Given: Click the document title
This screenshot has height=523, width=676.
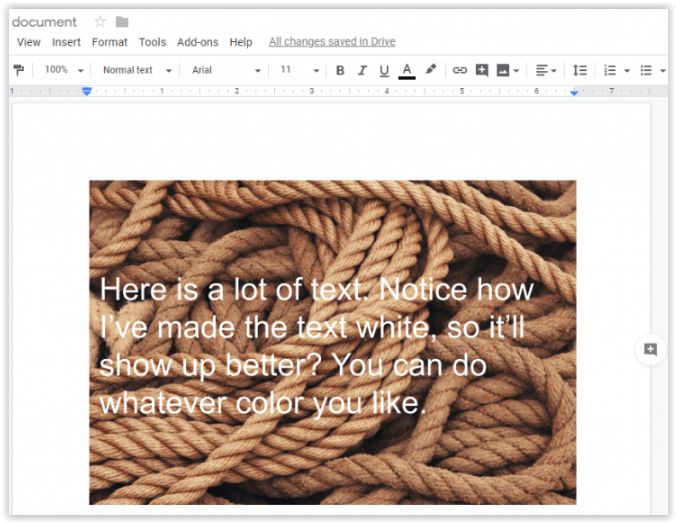Looking at the screenshot, I should pos(44,22).
